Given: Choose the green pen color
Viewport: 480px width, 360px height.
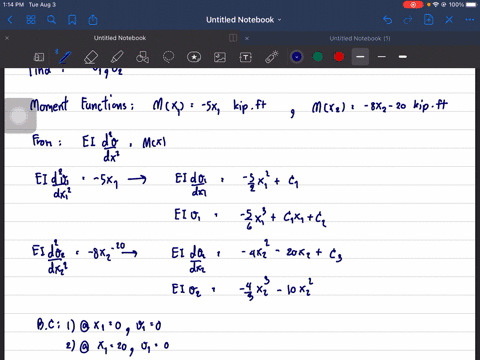Looking at the screenshot, I should [318, 57].
